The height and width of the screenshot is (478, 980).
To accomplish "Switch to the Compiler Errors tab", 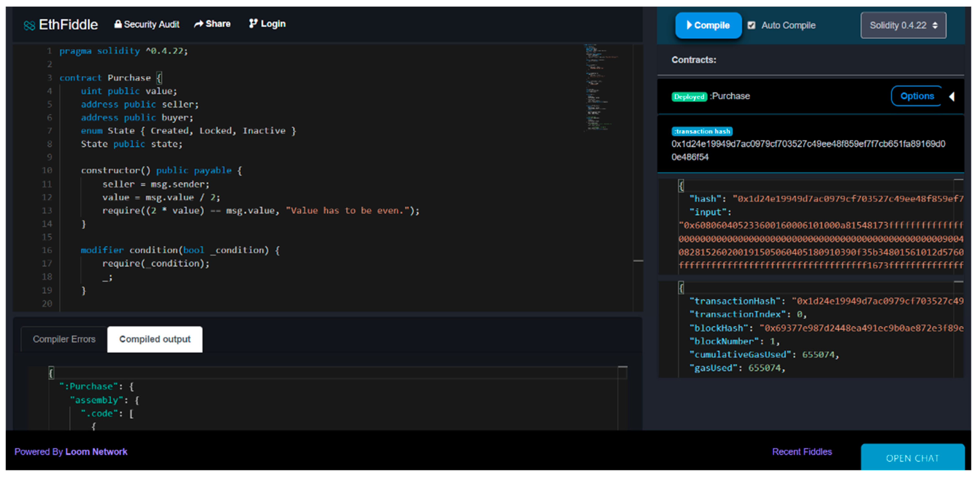I will tap(64, 339).
